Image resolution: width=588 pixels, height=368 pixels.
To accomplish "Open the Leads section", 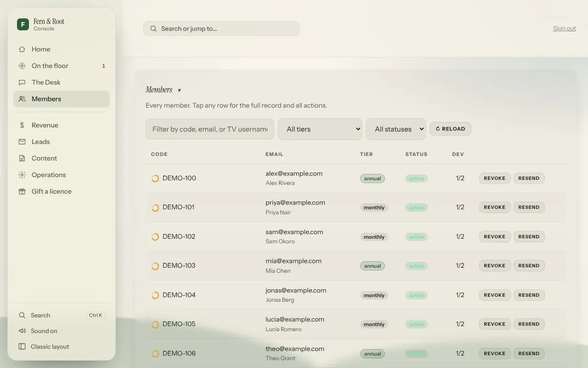I will click(62, 142).
